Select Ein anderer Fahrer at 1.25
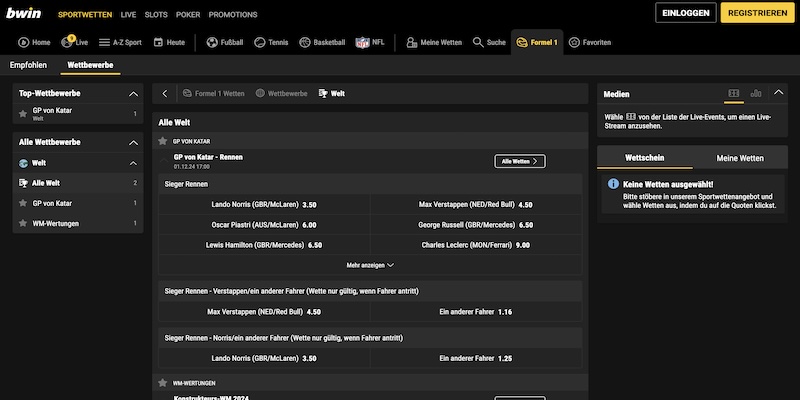 coord(476,359)
